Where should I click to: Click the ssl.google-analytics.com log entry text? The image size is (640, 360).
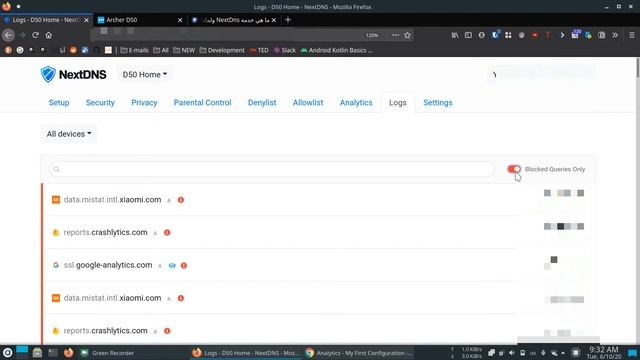click(x=108, y=265)
